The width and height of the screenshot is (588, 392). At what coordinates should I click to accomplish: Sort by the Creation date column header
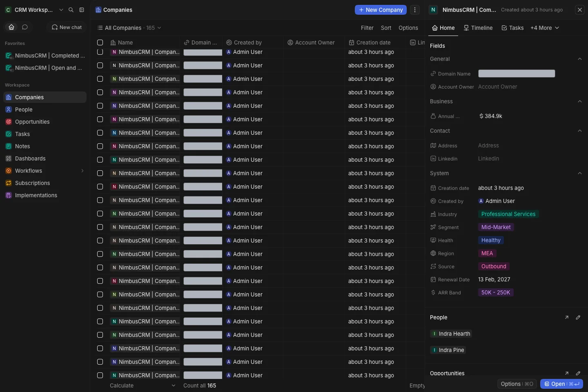click(x=375, y=42)
